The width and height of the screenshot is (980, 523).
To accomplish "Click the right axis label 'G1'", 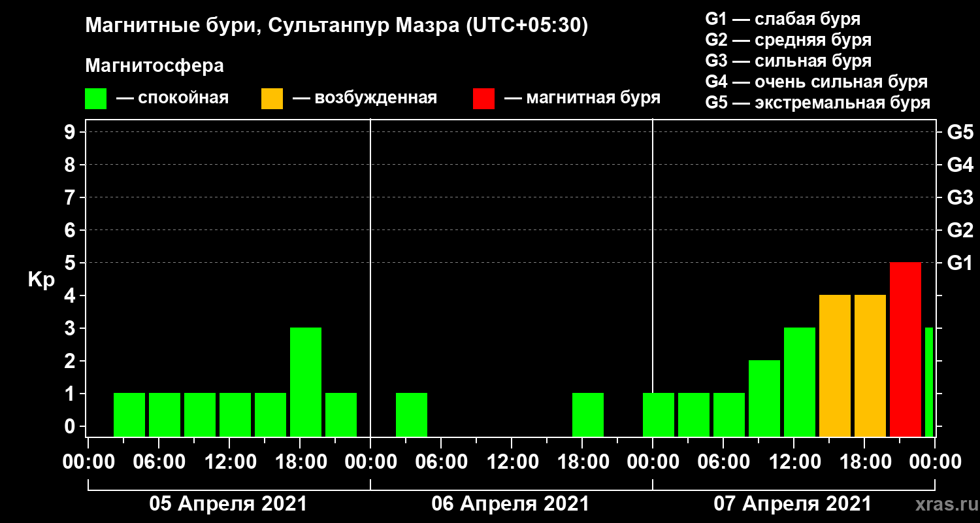I will pyautogui.click(x=960, y=263).
